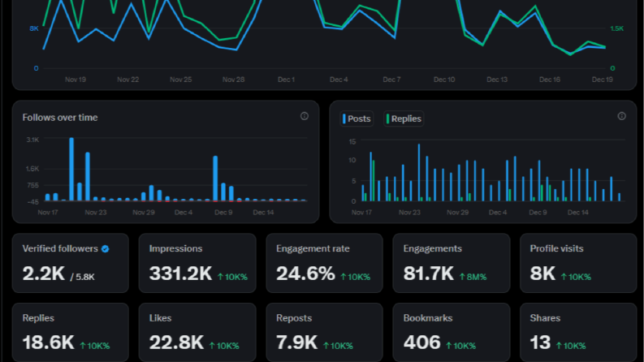This screenshot has width=644, height=362.
Task: Click the 'Follows over time' title
Action: coord(60,118)
